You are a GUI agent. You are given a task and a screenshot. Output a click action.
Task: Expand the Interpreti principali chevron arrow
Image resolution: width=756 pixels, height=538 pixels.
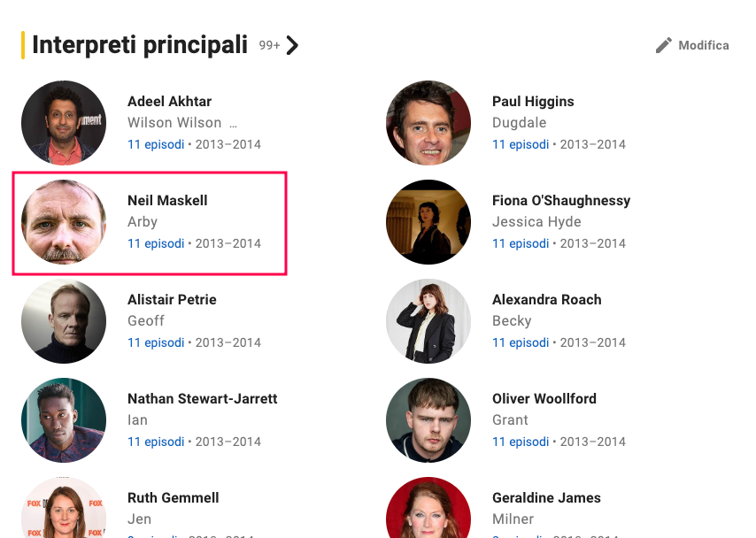pyautogui.click(x=292, y=45)
